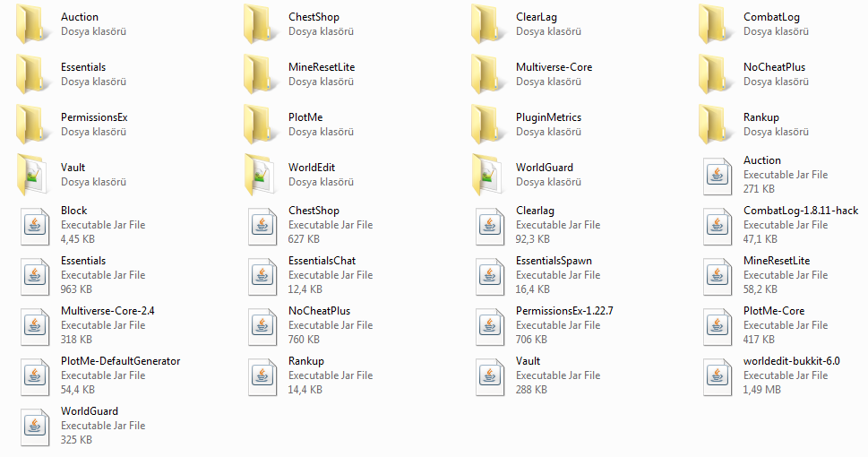Screen dimensions: 868x457
Task: Click the ChestShop jar file icon
Action: coord(262,227)
